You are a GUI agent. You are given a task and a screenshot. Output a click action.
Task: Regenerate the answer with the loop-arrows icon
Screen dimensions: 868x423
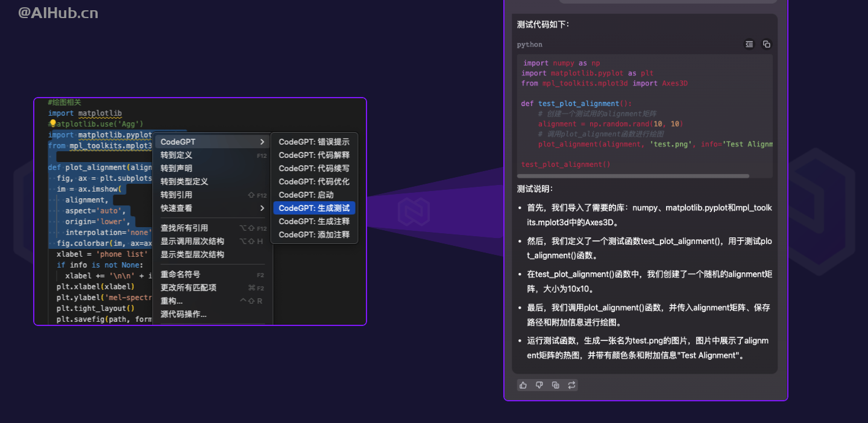pos(571,385)
